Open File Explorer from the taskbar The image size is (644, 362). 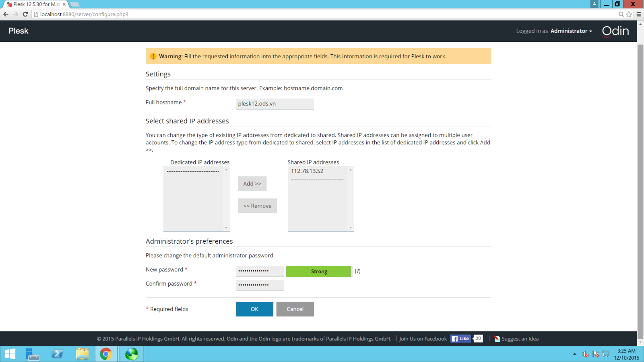pyautogui.click(x=82, y=354)
